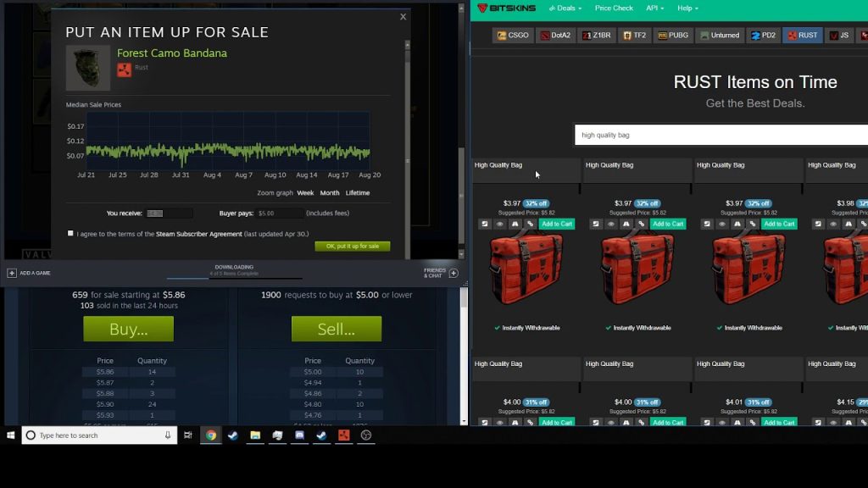Open File Explorer from the taskbar
The image size is (868, 488).
pos(255,435)
